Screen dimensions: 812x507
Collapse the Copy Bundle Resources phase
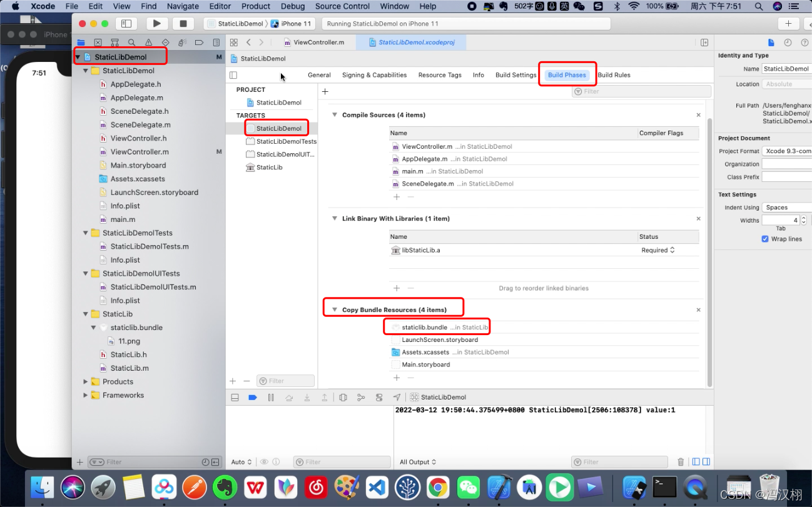click(x=335, y=310)
